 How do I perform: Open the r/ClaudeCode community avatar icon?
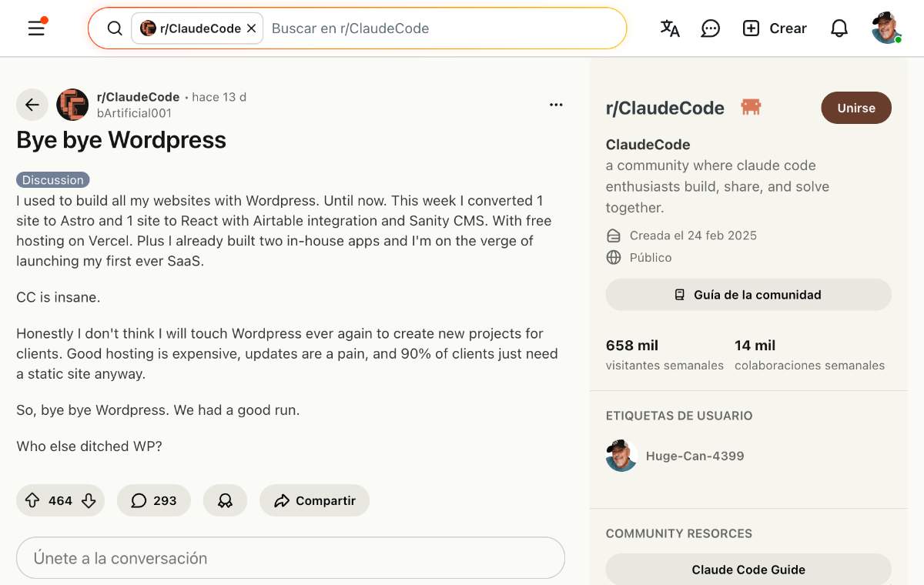point(72,105)
